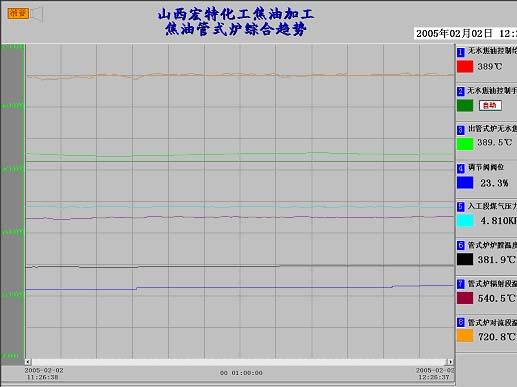
Task: Click the date time display field
Action: [466, 33]
